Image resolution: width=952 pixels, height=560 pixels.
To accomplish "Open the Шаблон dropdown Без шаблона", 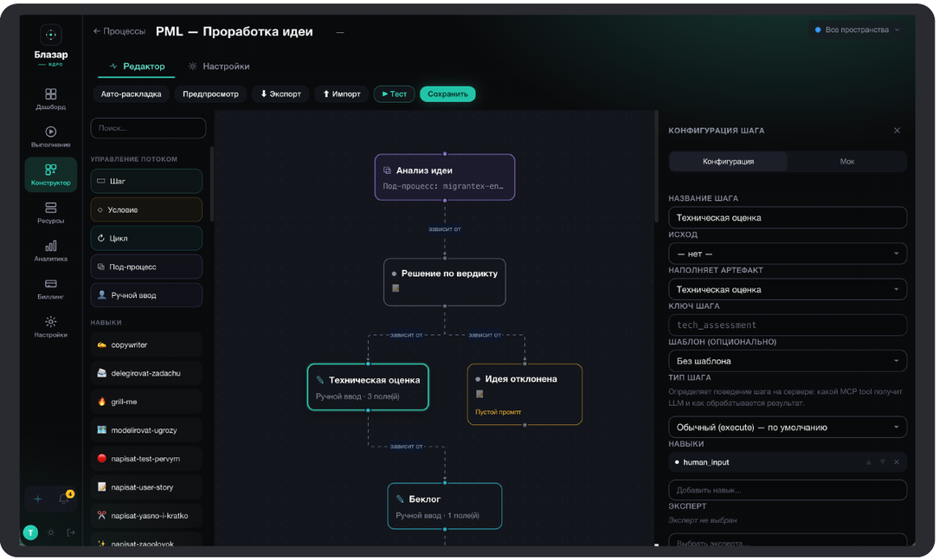I will 788,362.
